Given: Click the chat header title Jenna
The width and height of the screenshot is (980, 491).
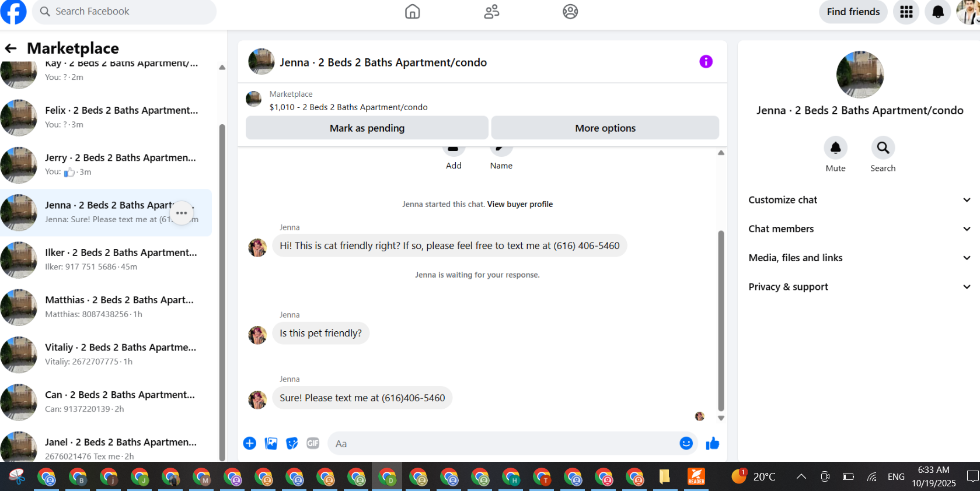Looking at the screenshot, I should [x=383, y=62].
